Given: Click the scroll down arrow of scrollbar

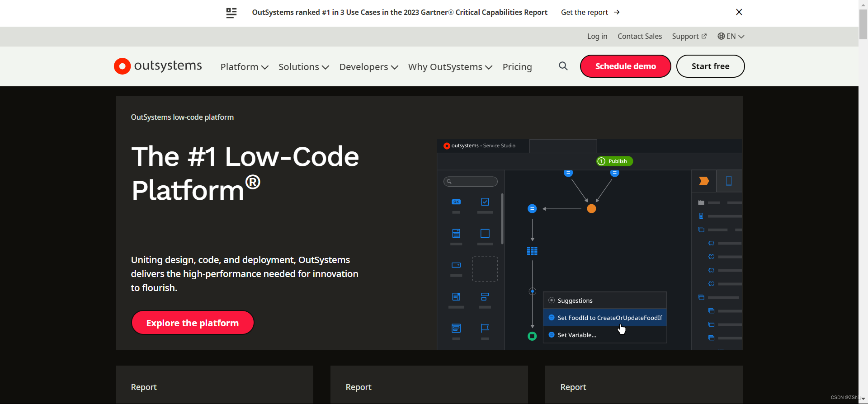Looking at the screenshot, I should coord(863,399).
